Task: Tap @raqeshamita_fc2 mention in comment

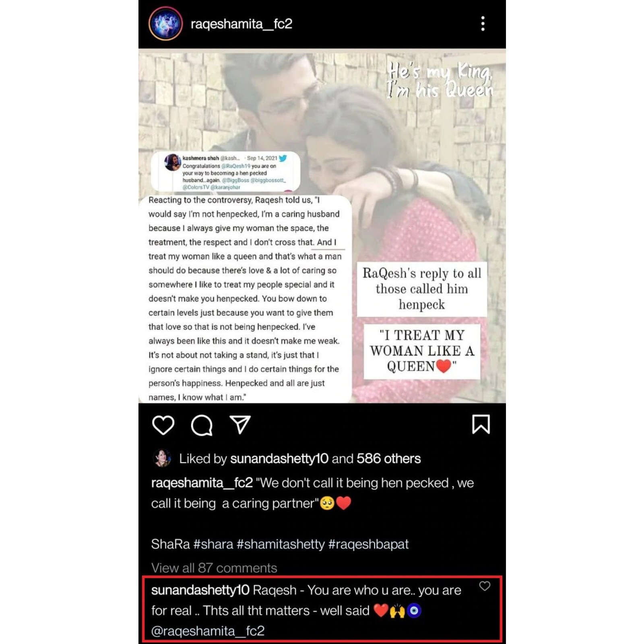Action: (x=208, y=631)
